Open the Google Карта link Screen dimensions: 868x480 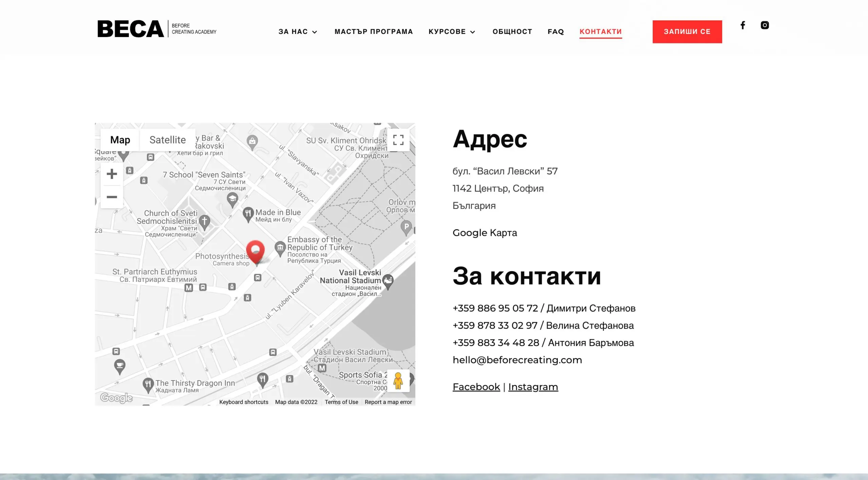pos(485,233)
